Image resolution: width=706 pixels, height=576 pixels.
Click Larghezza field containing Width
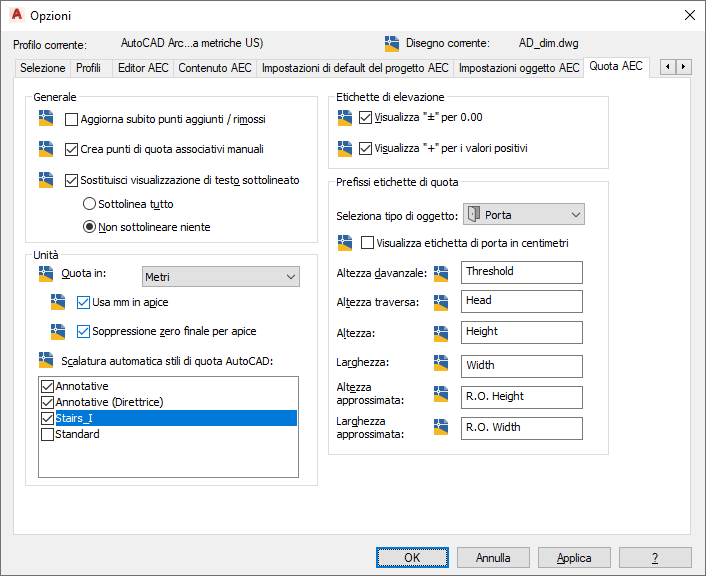[x=521, y=366]
